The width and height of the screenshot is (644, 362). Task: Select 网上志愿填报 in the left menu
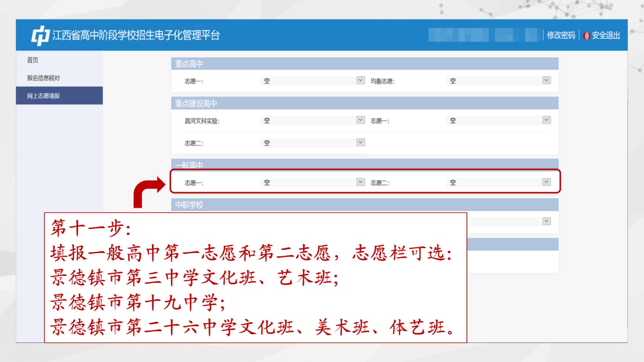[43, 96]
